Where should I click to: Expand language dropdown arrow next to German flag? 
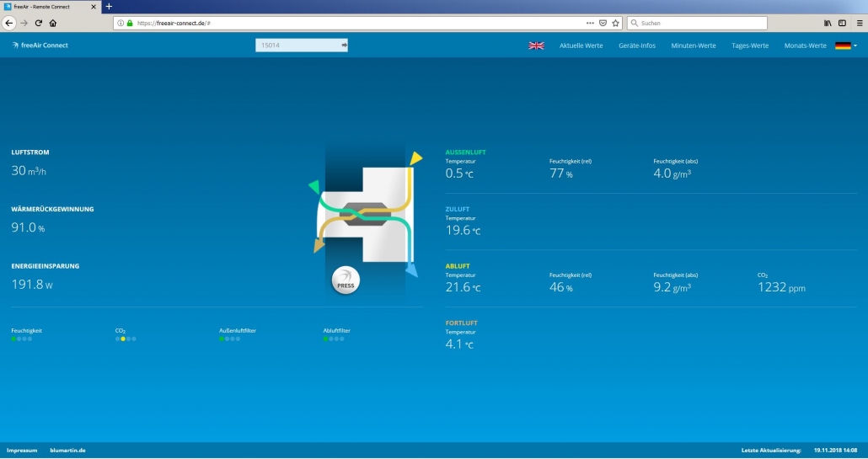point(855,45)
